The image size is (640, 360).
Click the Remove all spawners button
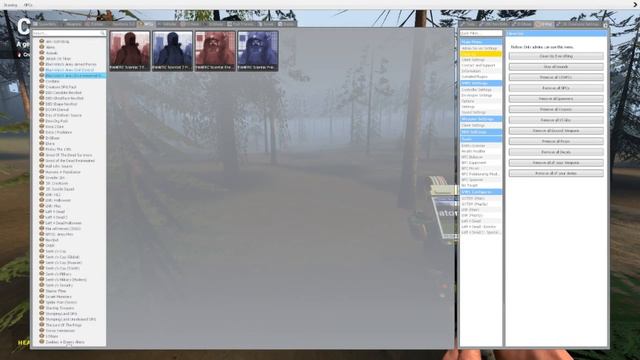point(556,99)
